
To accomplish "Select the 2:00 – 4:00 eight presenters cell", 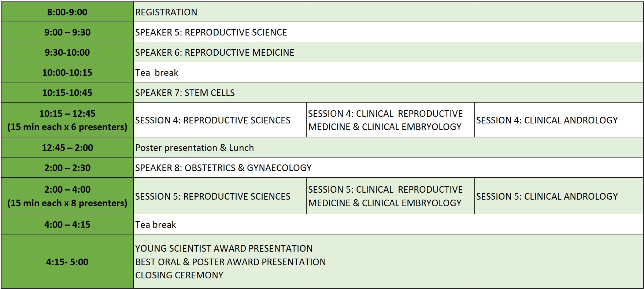I will (x=67, y=196).
